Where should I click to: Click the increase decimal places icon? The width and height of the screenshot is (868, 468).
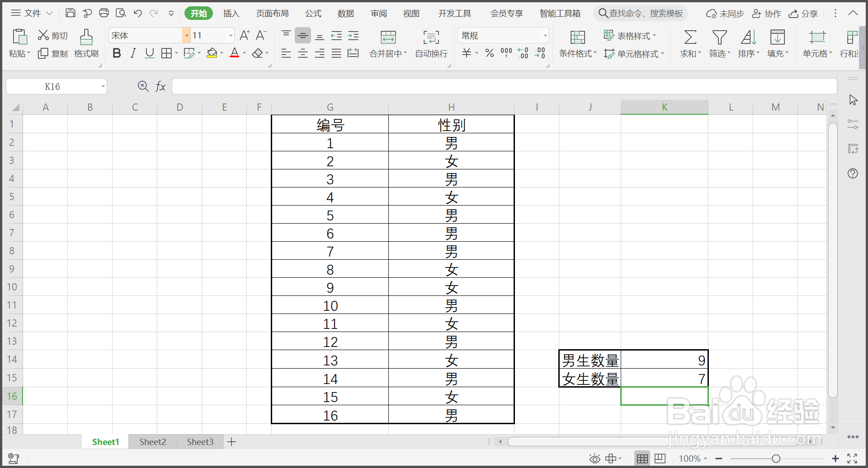pyautogui.click(x=523, y=53)
